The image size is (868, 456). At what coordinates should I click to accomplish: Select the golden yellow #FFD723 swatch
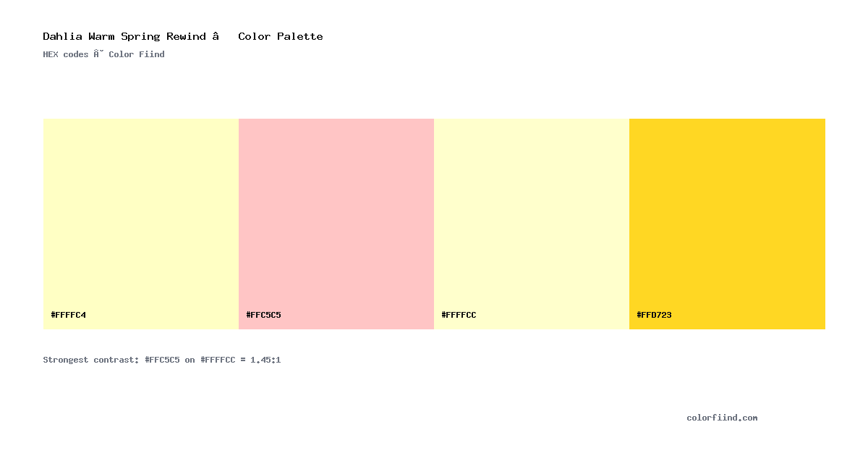click(x=727, y=224)
